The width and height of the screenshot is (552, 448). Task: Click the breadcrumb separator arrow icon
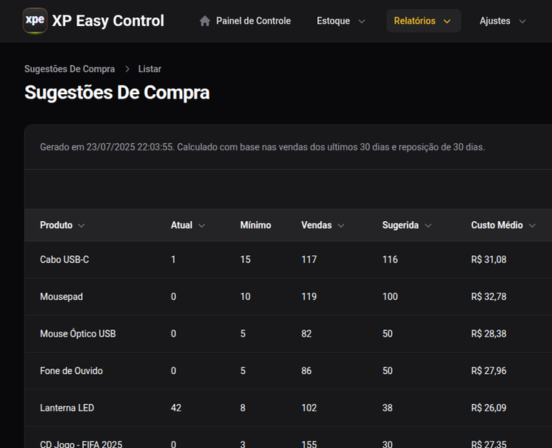pyautogui.click(x=127, y=69)
